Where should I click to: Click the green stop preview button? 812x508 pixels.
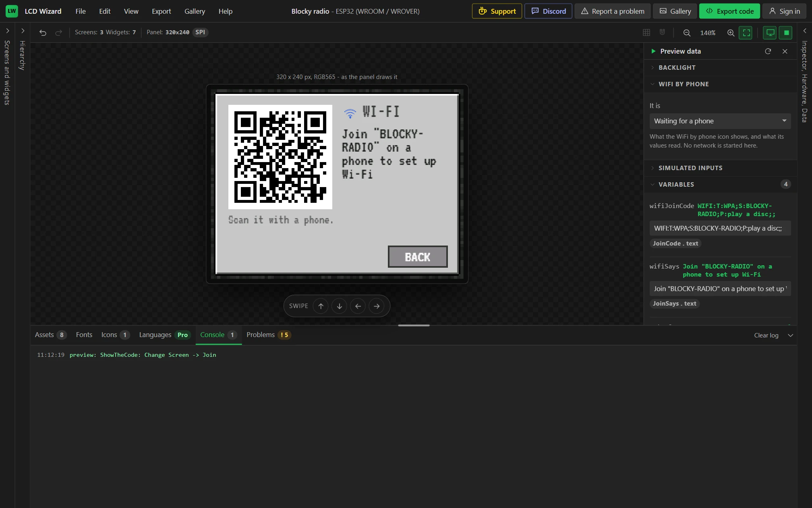pyautogui.click(x=786, y=33)
